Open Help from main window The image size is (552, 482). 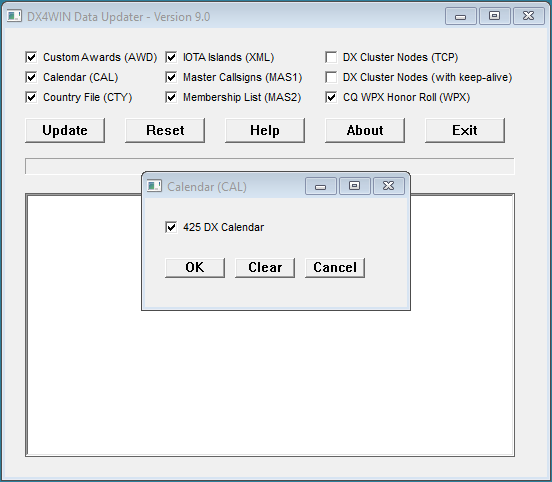coord(265,130)
